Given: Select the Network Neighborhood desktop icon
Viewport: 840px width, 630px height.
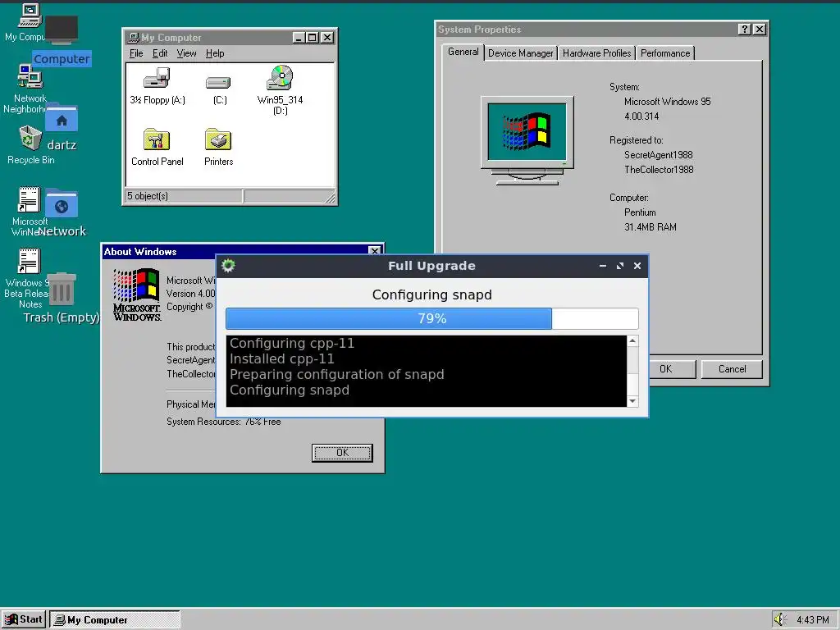Looking at the screenshot, I should point(30,77).
